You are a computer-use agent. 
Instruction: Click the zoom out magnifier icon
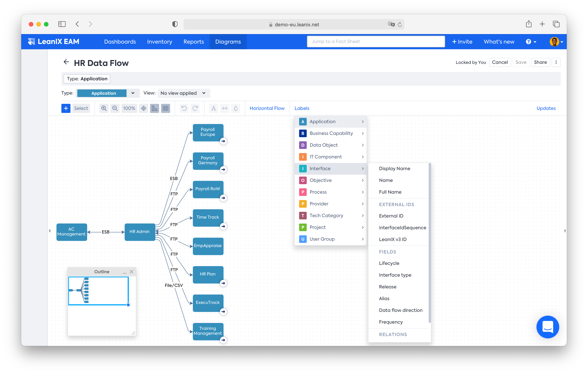(114, 108)
